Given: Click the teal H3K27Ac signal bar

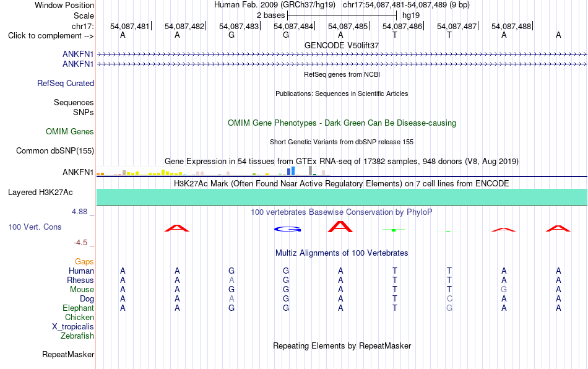Looking at the screenshot, I should [x=342, y=197].
